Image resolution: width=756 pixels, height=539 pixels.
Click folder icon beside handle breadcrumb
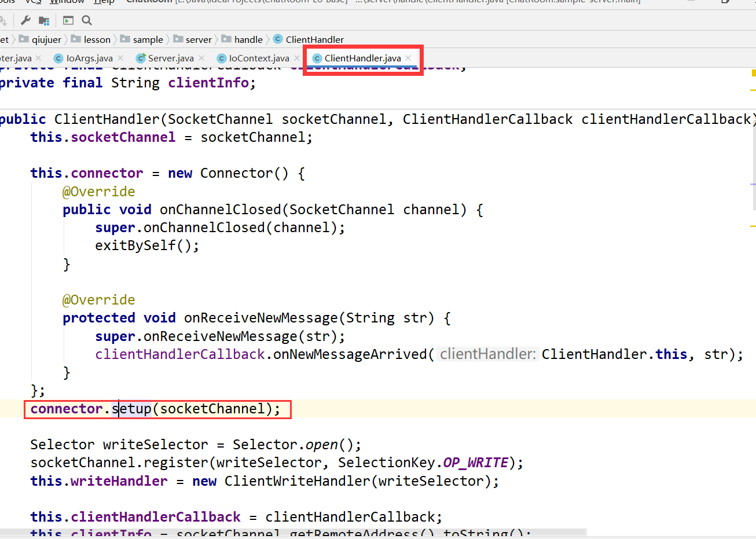[226, 39]
